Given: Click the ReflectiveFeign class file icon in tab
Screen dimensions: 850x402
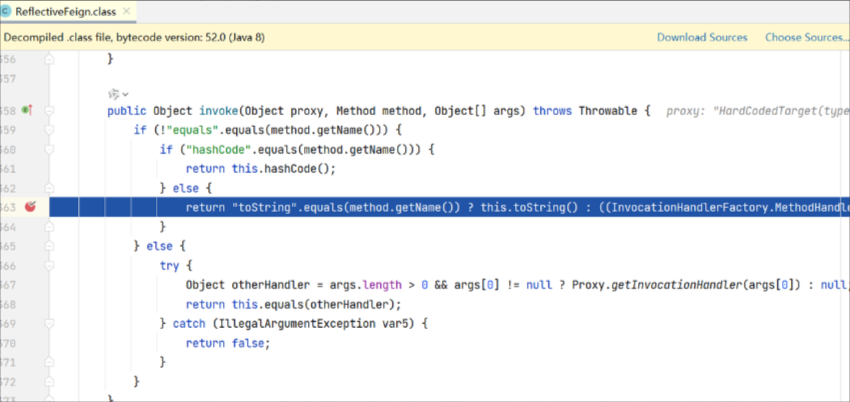Looking at the screenshot, I should pyautogui.click(x=6, y=11).
